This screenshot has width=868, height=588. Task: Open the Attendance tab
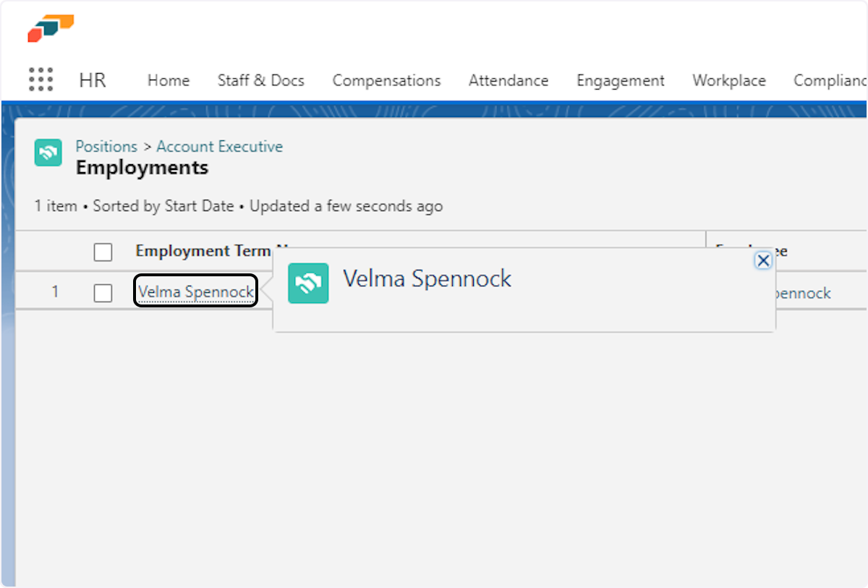(x=508, y=80)
